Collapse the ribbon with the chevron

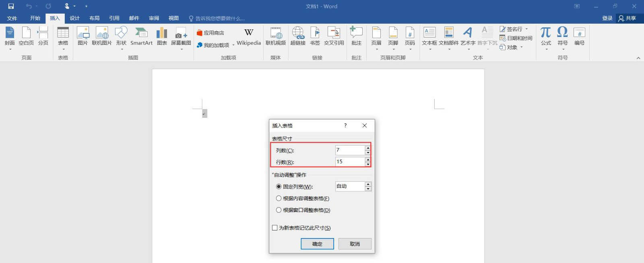[x=638, y=58]
